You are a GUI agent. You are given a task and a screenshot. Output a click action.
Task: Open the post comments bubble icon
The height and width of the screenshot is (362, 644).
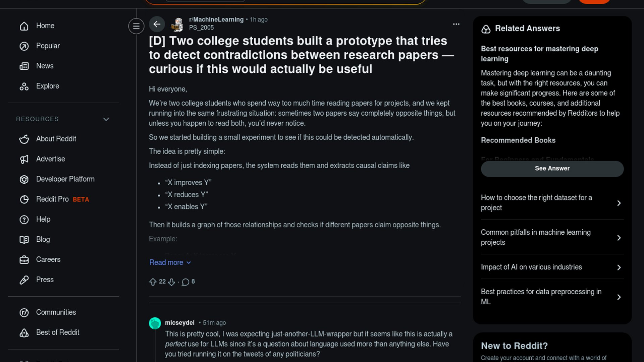tap(185, 282)
